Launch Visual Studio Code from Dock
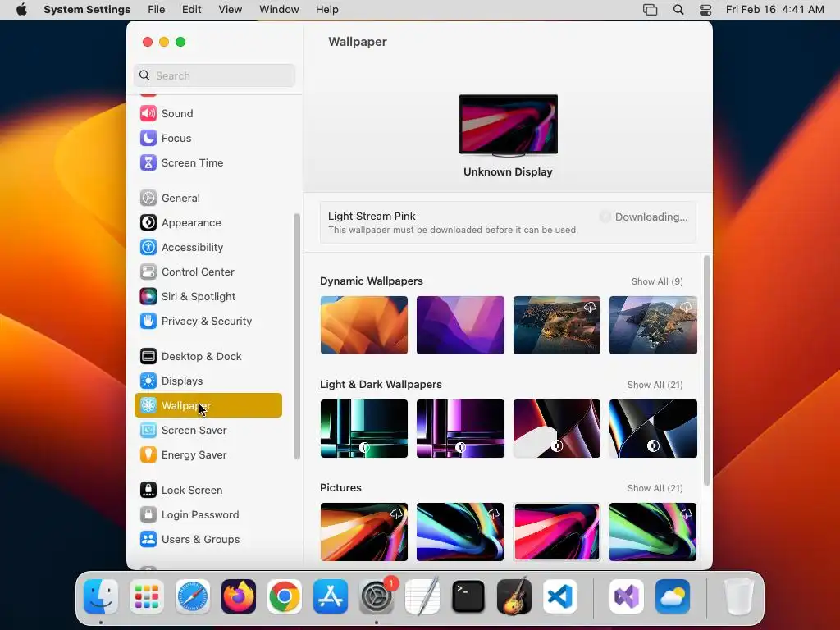This screenshot has height=630, width=840. click(x=560, y=596)
